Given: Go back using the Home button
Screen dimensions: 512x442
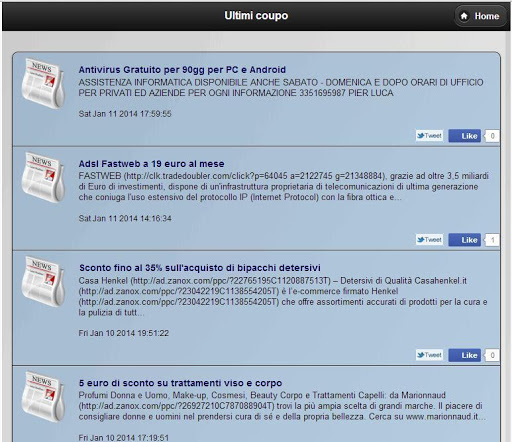Looking at the screenshot, I should point(480,16).
